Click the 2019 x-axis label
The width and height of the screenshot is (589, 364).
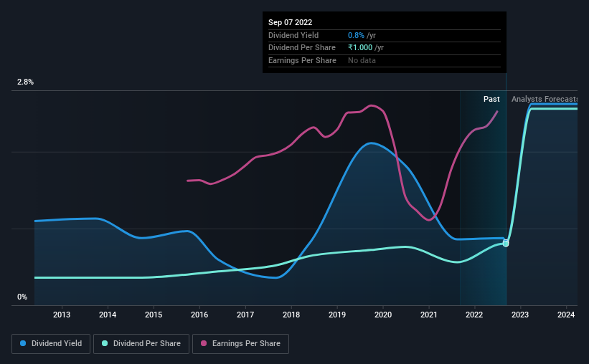[x=337, y=315]
